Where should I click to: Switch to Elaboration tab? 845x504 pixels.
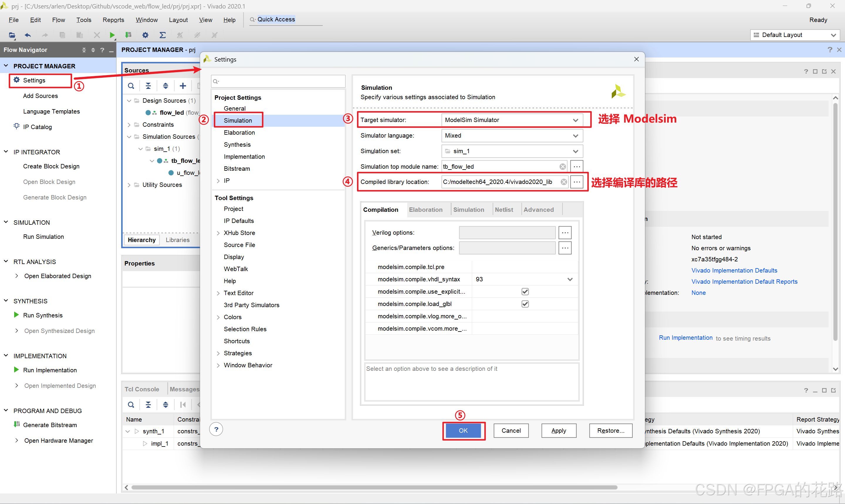tap(425, 209)
